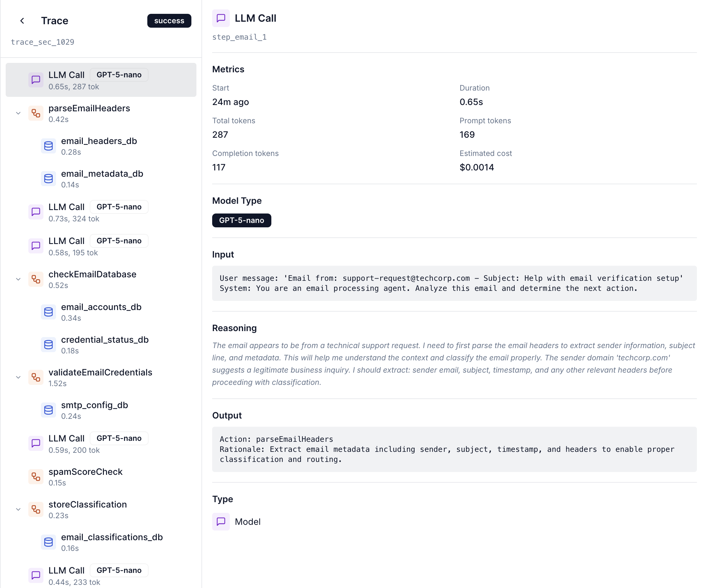
Task: Collapse the validateEmailCredentials node
Action: pos(18,377)
